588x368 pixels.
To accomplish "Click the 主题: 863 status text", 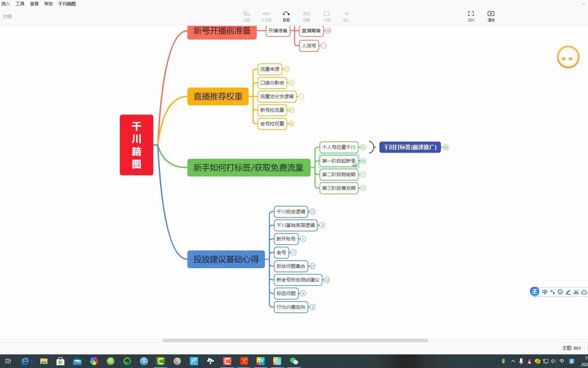I will (571, 348).
